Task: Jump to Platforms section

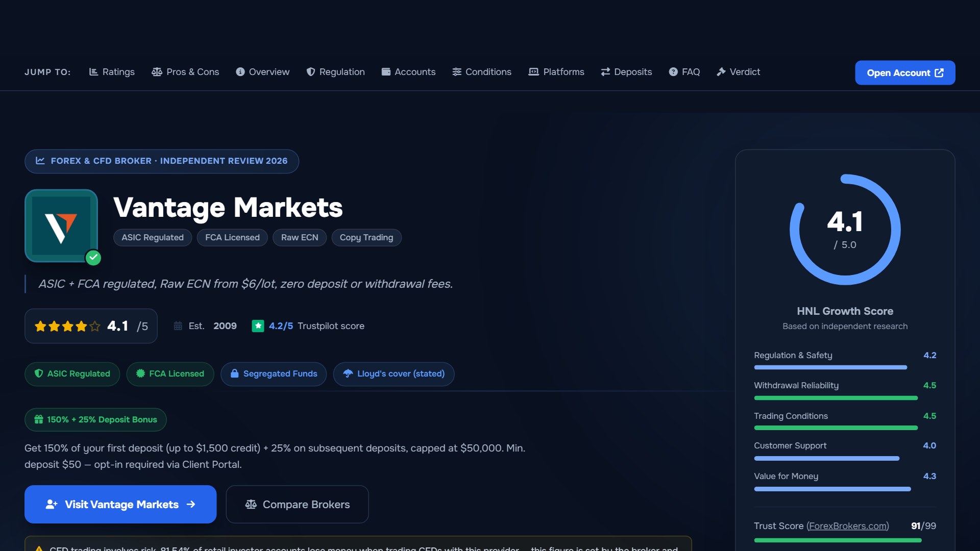Action: click(556, 72)
